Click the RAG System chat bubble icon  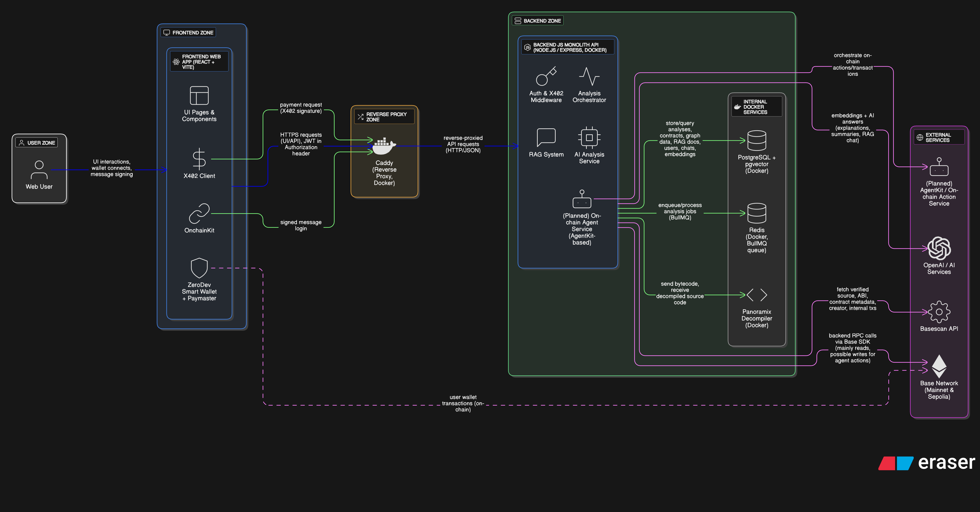pyautogui.click(x=546, y=137)
